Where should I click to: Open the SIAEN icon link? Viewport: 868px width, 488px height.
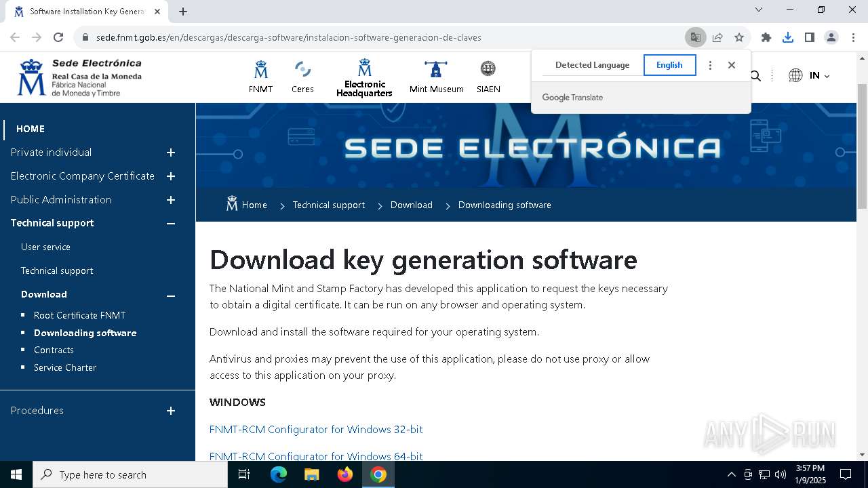pyautogui.click(x=488, y=77)
